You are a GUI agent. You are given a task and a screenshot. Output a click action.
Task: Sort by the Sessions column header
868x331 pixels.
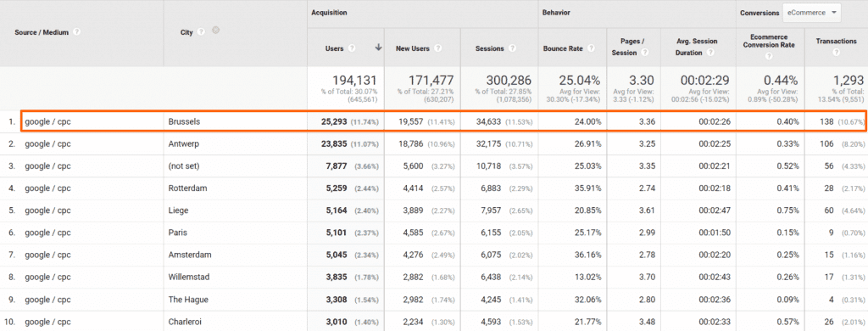(x=489, y=48)
